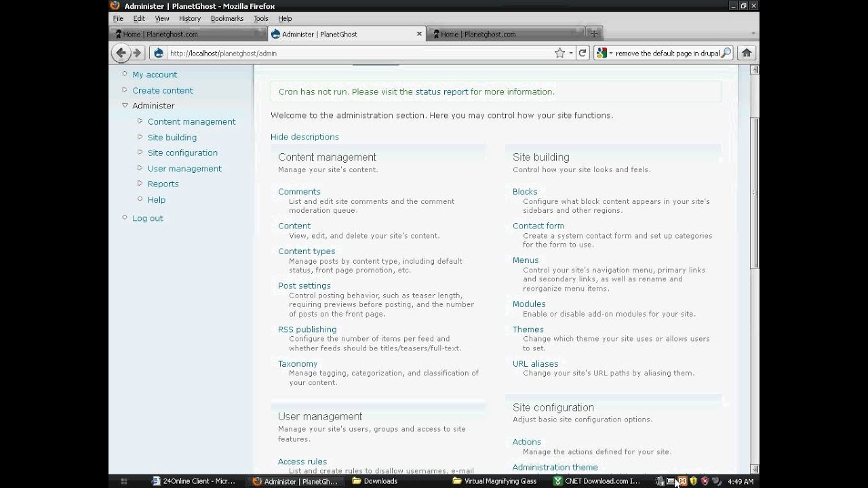Expand the Create content sidebar triangle

pyautogui.click(x=125, y=89)
